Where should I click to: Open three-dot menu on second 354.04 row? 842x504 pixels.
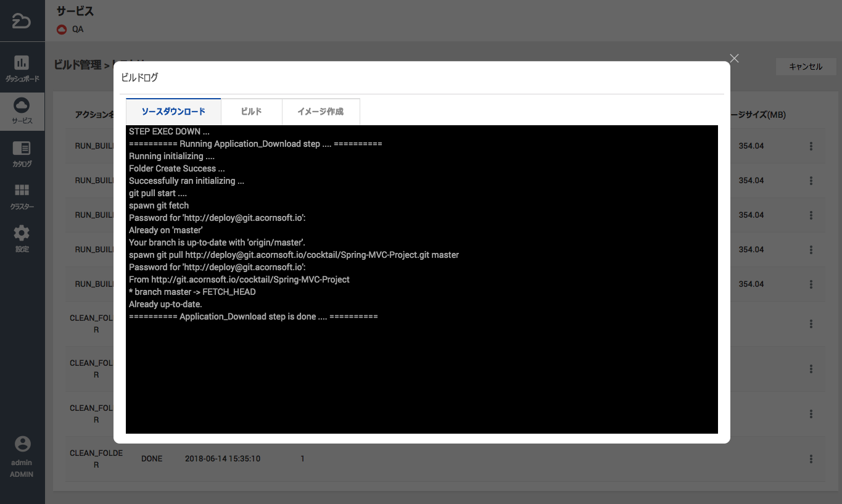pyautogui.click(x=811, y=181)
